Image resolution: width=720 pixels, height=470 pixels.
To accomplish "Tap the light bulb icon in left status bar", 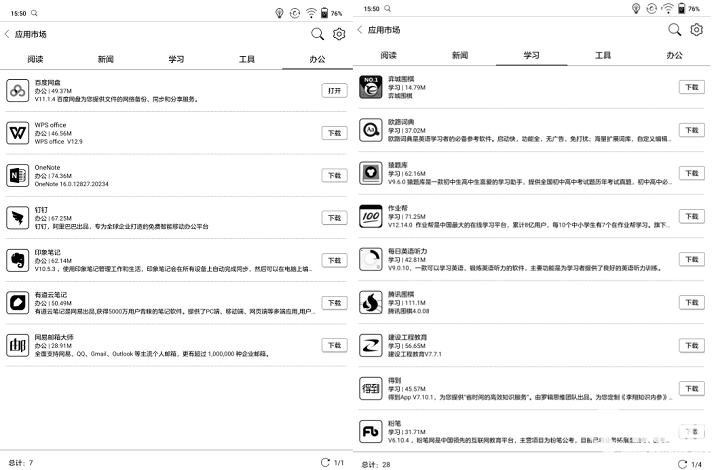I will (x=279, y=13).
